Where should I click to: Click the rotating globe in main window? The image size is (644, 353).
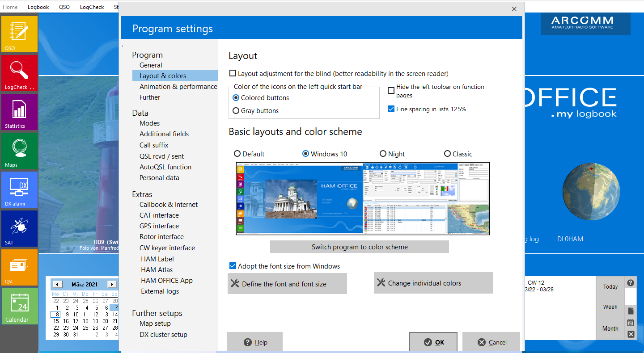click(x=591, y=192)
